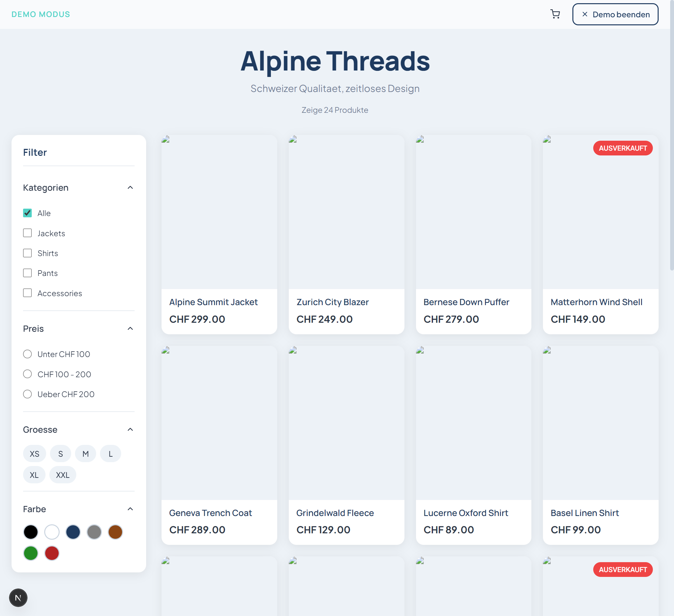
Task: Select the red color swatch
Action: (52, 553)
